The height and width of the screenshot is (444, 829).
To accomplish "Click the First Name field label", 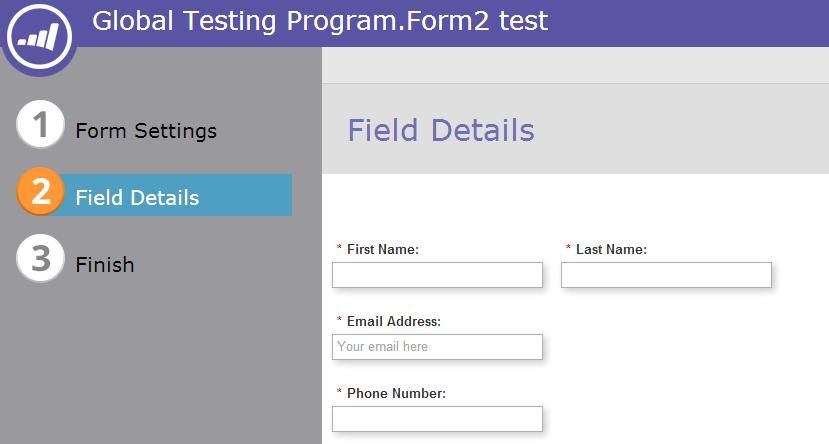I will [383, 250].
